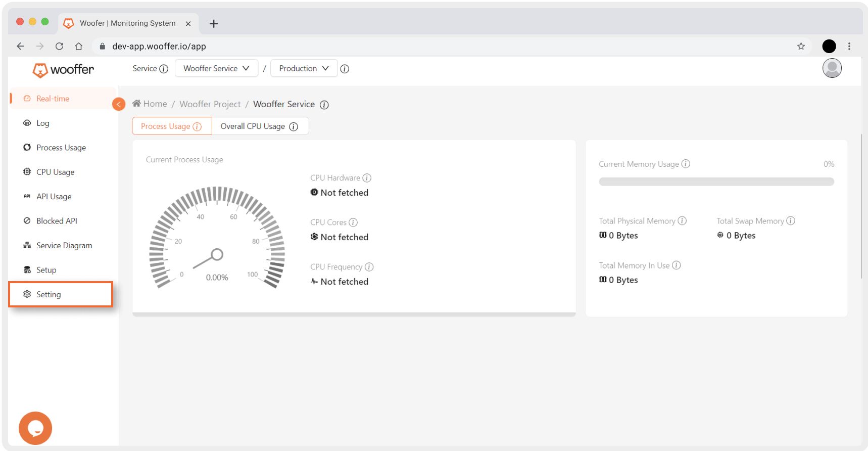This screenshot has height=451, width=868.
Task: Click the CPU Frequency info icon
Action: 369,267
